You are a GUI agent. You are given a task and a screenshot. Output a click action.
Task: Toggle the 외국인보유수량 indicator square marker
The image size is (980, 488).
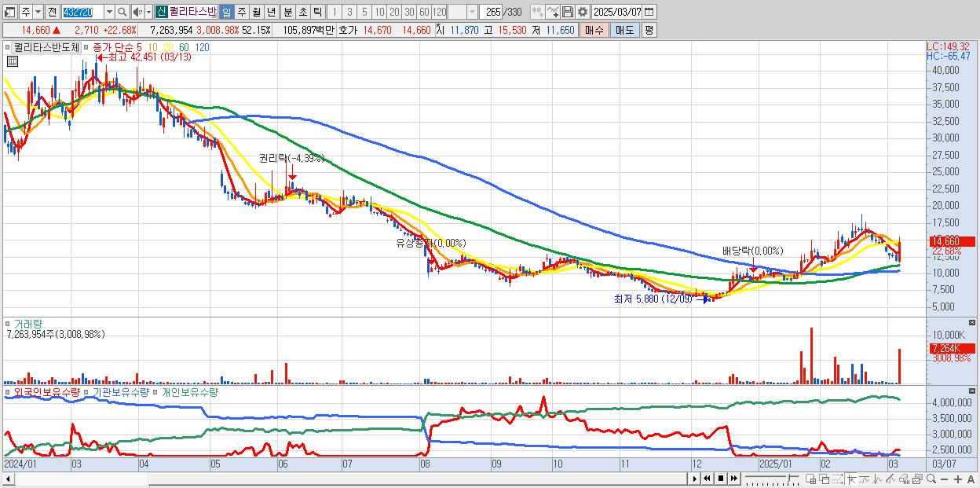pyautogui.click(x=9, y=391)
